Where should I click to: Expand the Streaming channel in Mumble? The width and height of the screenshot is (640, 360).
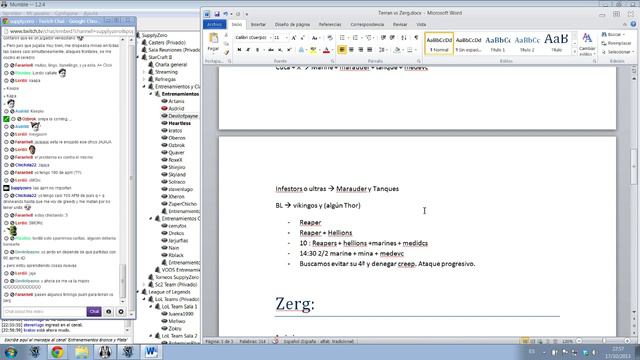coord(144,72)
